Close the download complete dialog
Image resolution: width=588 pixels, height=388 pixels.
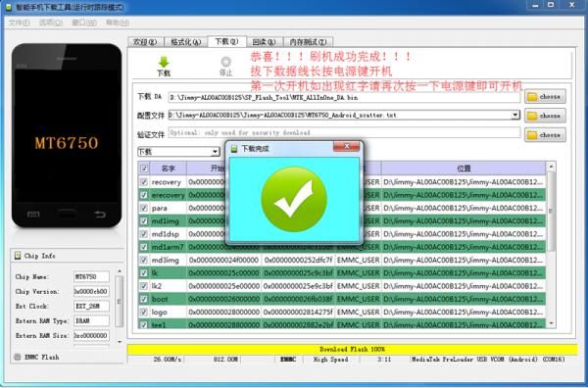[347, 147]
